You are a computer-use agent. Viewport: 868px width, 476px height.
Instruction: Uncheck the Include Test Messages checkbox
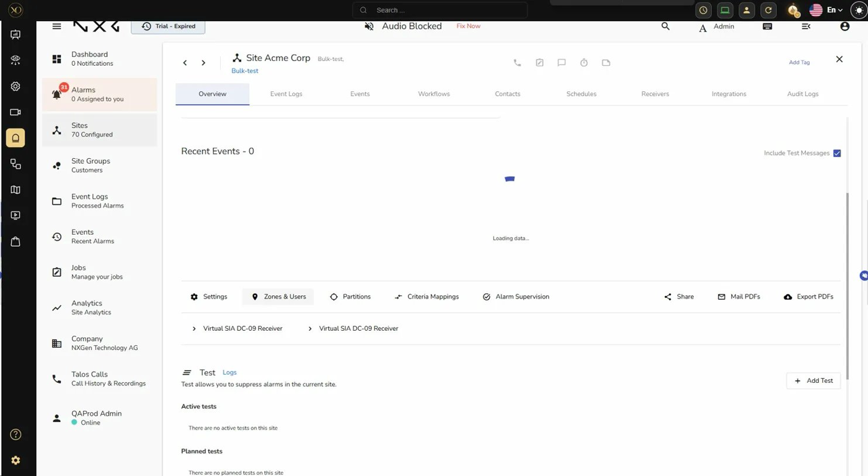click(x=836, y=153)
